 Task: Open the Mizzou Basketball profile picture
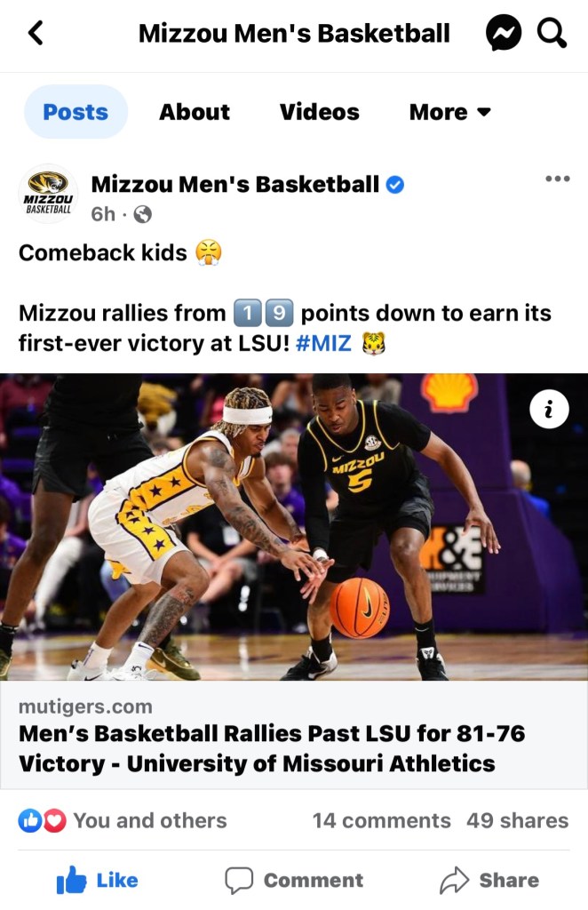48,193
